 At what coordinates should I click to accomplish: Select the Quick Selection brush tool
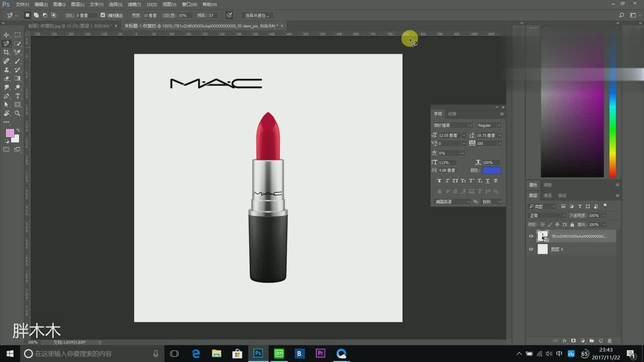[x=18, y=44]
